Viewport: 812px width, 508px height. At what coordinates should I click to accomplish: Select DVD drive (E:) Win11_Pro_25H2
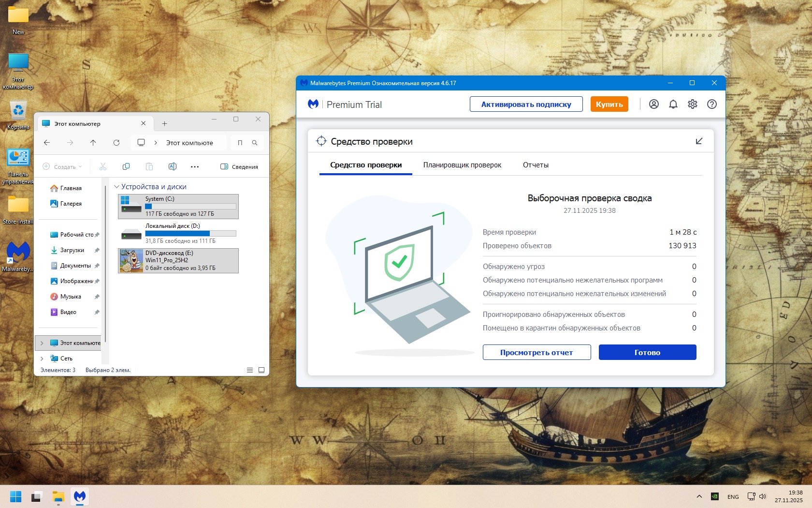point(178,261)
